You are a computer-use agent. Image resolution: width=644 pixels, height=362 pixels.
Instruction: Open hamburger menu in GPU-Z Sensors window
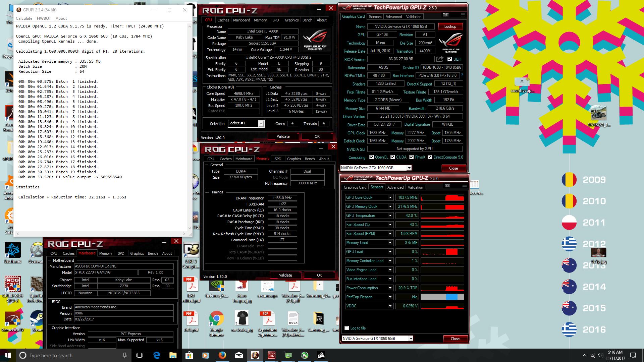click(x=465, y=185)
